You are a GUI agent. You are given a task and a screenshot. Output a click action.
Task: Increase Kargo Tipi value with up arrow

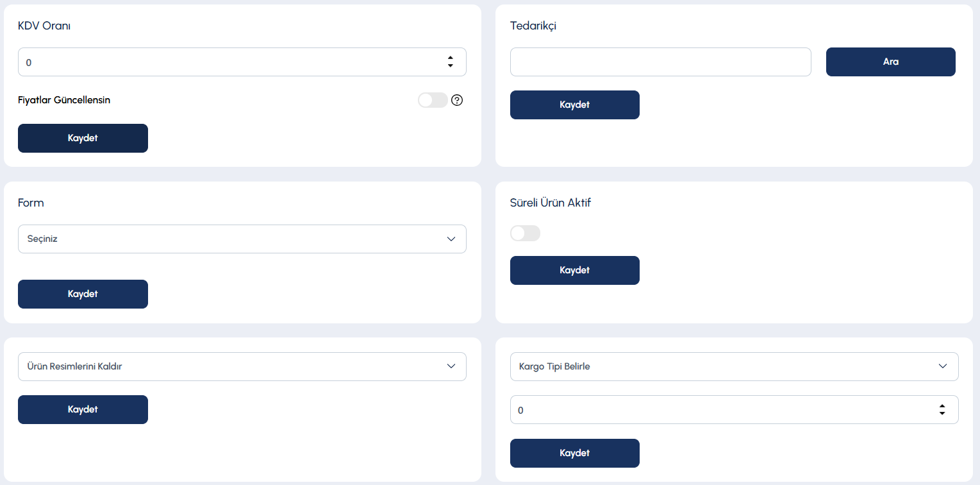942,406
